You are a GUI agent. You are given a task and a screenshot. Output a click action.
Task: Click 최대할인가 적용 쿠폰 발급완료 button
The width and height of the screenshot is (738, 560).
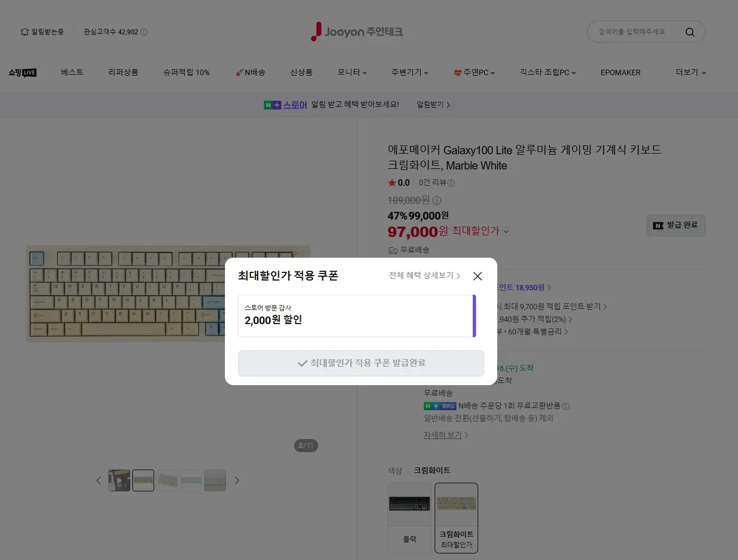coord(361,363)
